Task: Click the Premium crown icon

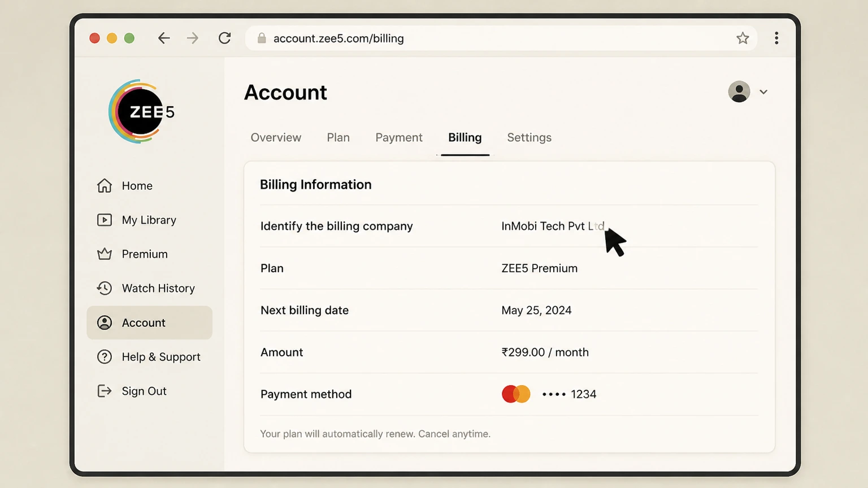Action: coord(105,254)
